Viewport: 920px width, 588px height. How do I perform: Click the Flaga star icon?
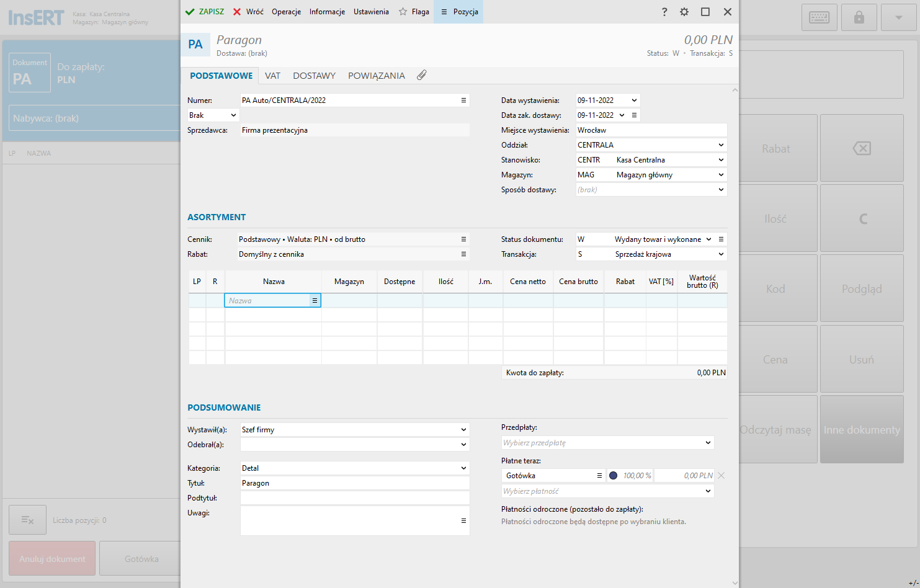point(403,12)
